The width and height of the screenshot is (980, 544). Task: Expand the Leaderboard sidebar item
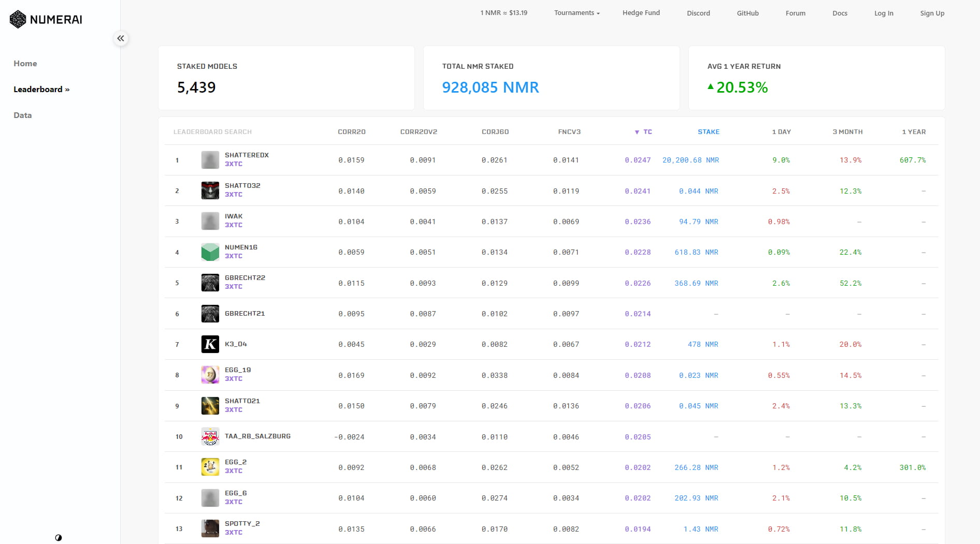pyautogui.click(x=41, y=90)
